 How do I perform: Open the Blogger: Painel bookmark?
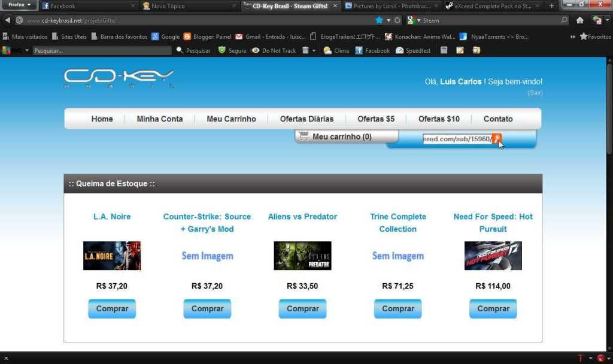point(208,37)
